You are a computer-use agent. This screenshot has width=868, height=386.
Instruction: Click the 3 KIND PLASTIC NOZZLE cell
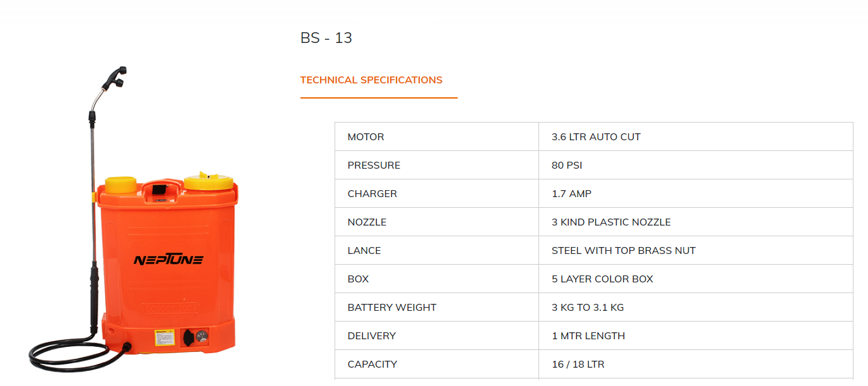pos(611,222)
